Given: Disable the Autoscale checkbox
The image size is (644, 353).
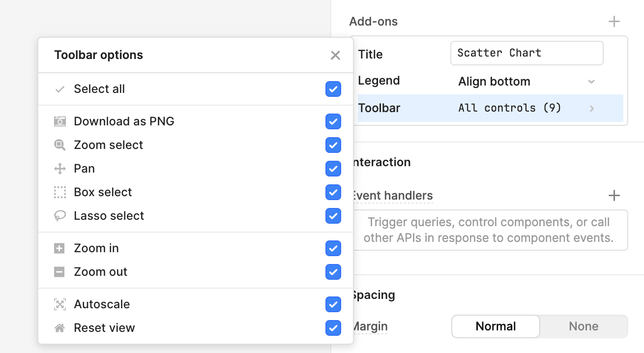Looking at the screenshot, I should [x=333, y=304].
